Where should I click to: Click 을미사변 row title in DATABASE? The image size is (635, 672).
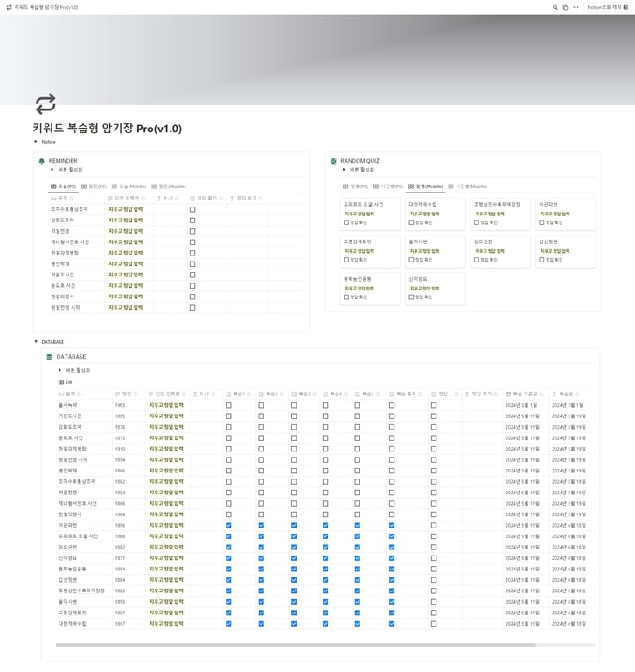coord(67,602)
